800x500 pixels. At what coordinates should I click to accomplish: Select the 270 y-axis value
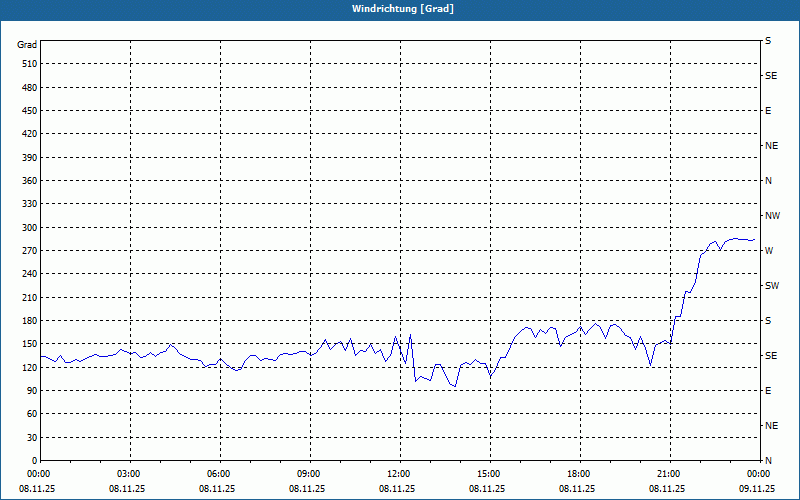pos(30,251)
